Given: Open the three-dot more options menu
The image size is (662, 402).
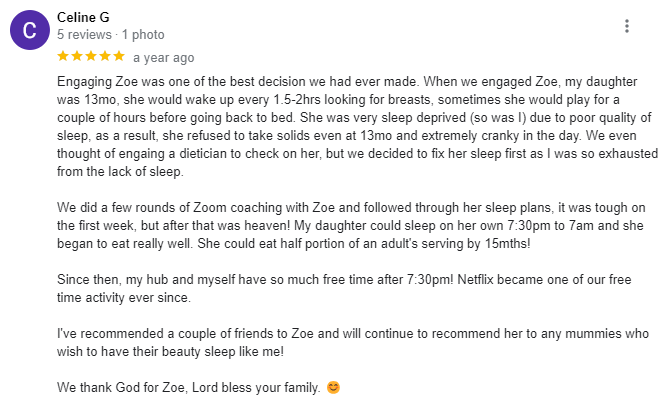Looking at the screenshot, I should click(627, 26).
